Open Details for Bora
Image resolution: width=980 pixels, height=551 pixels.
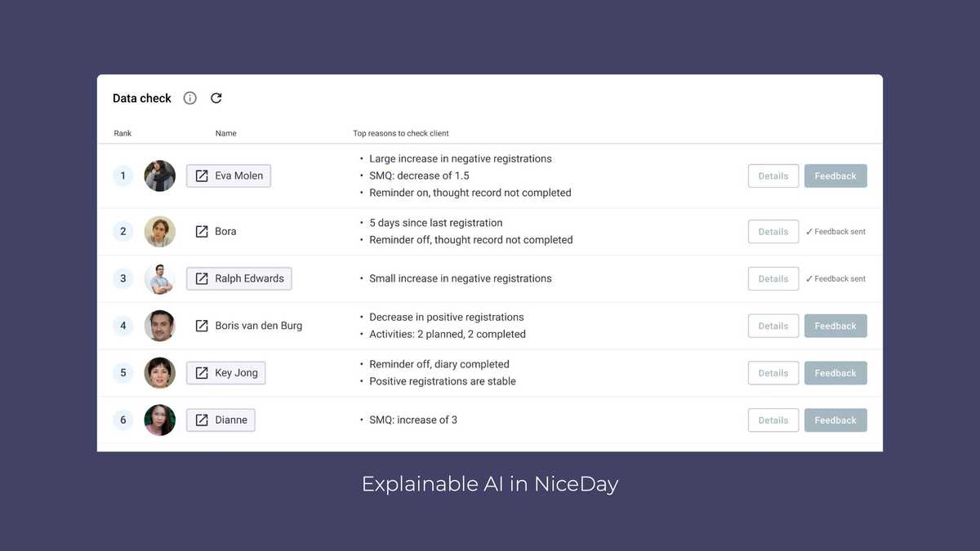(773, 231)
